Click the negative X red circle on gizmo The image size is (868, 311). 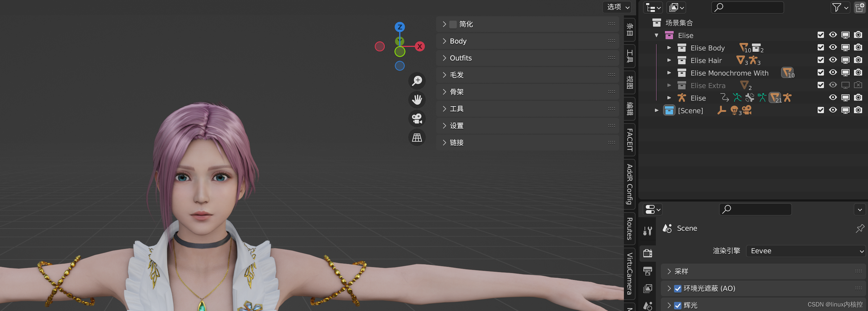click(380, 47)
